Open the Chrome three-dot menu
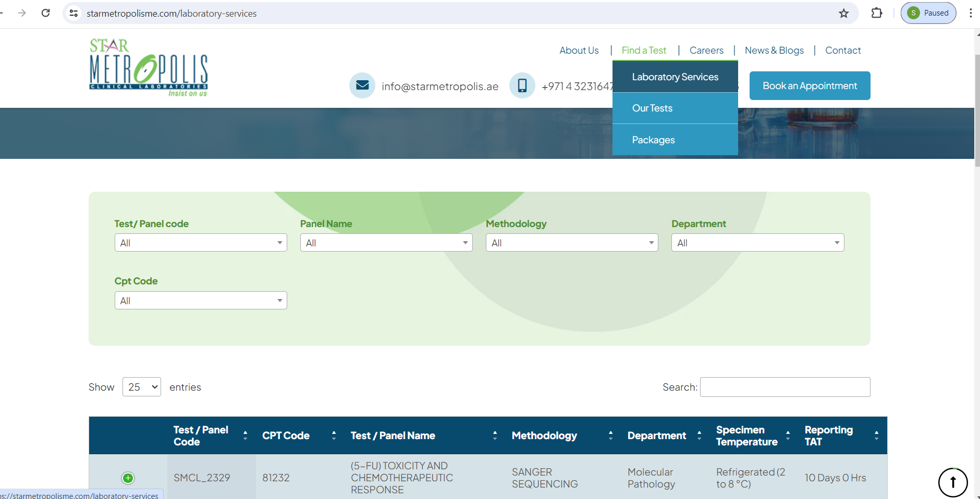Viewport: 980px width, 499px height. pos(970,13)
